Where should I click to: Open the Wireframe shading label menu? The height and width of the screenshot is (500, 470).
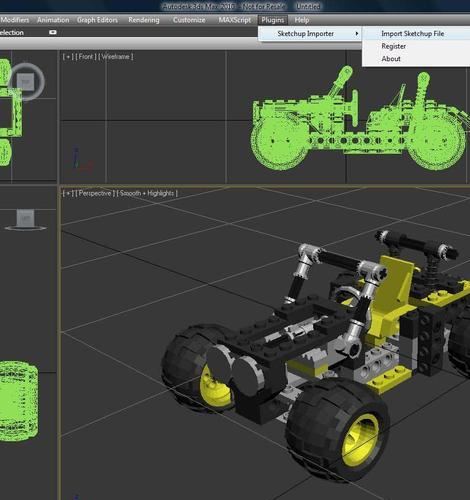point(116,57)
